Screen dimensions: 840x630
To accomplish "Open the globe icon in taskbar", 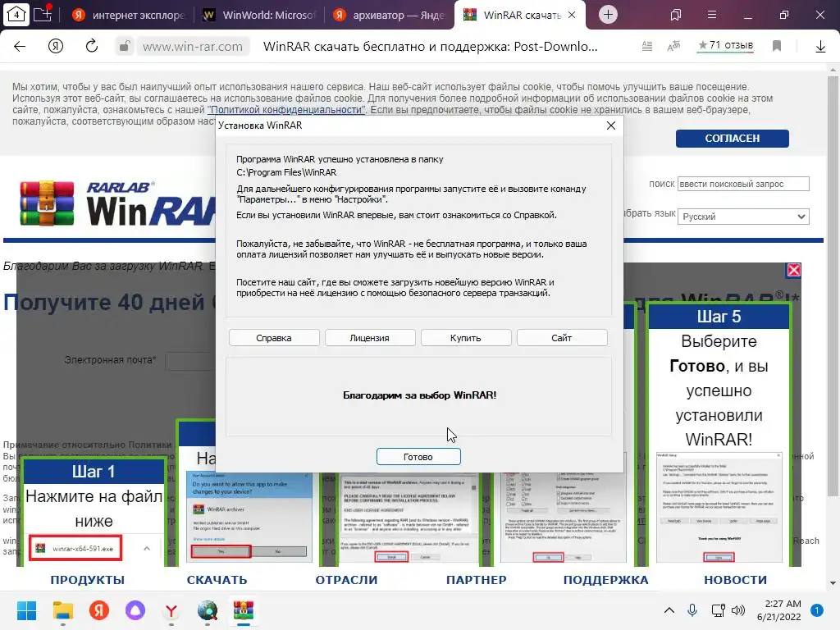I will (208, 610).
